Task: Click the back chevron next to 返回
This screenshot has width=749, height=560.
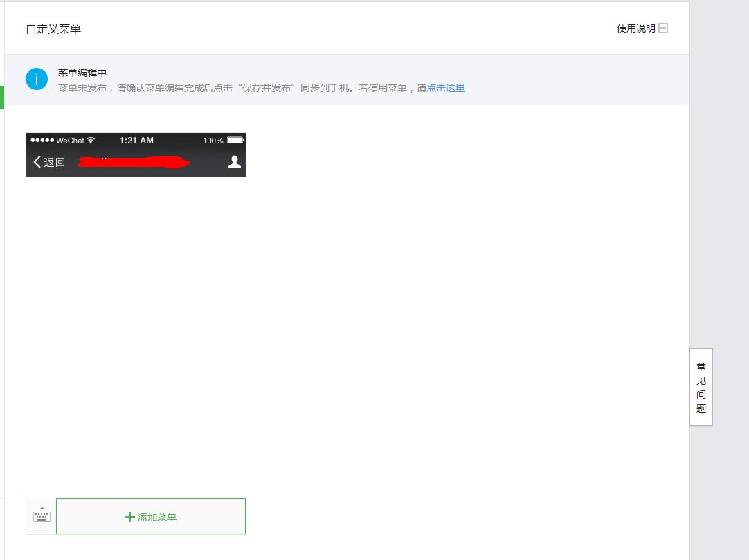Action: pyautogui.click(x=35, y=161)
